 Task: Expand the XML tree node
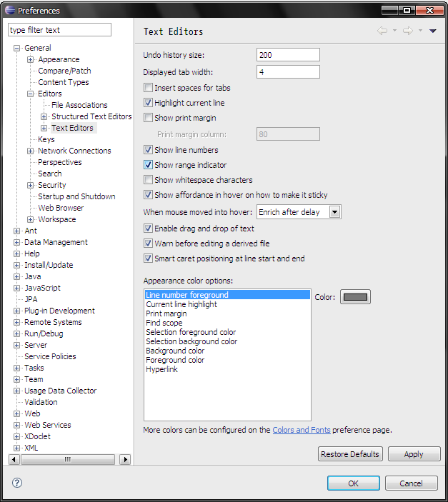[x=16, y=448]
